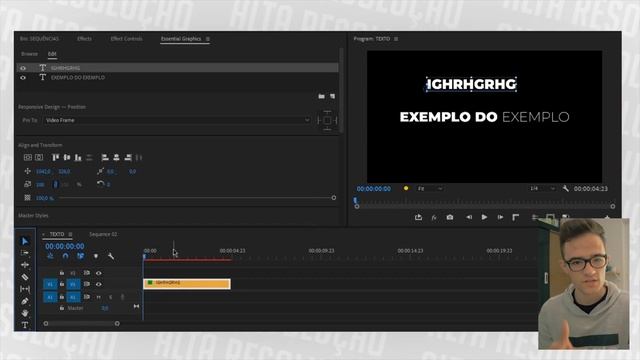This screenshot has width=640, height=360.
Task: Select the Ripple Edit tool
Action: (x=24, y=265)
